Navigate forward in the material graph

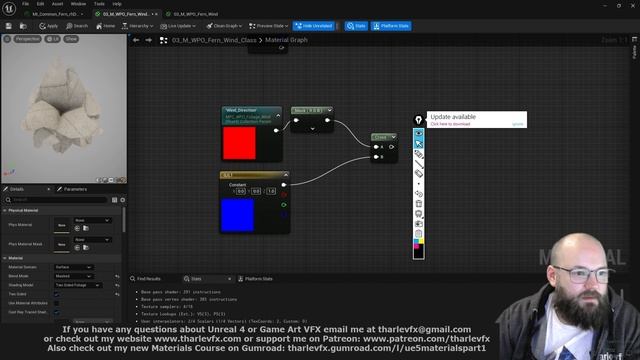click(x=149, y=40)
